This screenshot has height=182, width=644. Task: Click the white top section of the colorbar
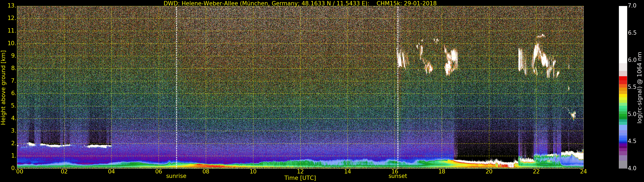623,32
